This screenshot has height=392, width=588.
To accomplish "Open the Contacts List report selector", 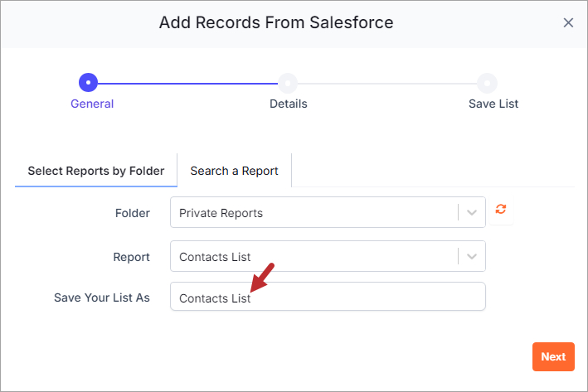I will 328,256.
